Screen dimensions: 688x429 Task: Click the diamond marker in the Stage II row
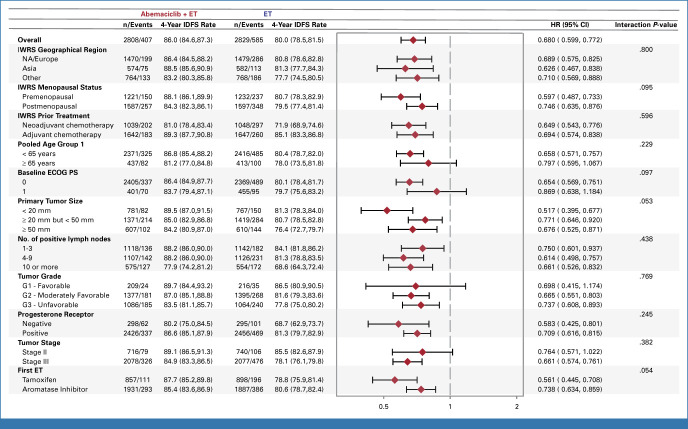(x=422, y=352)
